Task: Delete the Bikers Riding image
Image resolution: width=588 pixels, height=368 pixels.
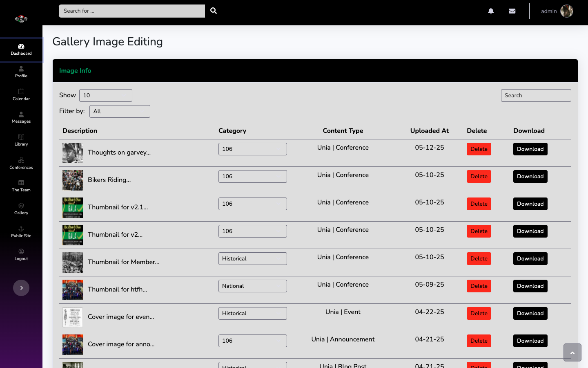Action: (x=479, y=176)
